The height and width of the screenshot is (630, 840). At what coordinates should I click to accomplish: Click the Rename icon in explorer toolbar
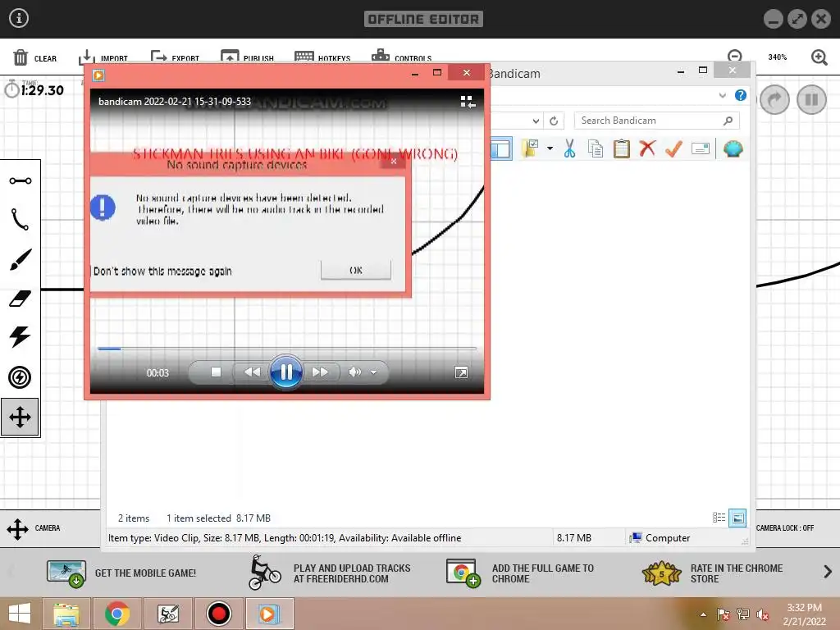[701, 148]
